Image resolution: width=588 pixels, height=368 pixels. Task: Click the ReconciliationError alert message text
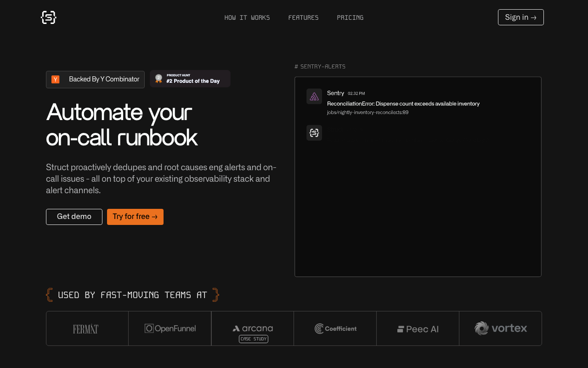(x=403, y=103)
